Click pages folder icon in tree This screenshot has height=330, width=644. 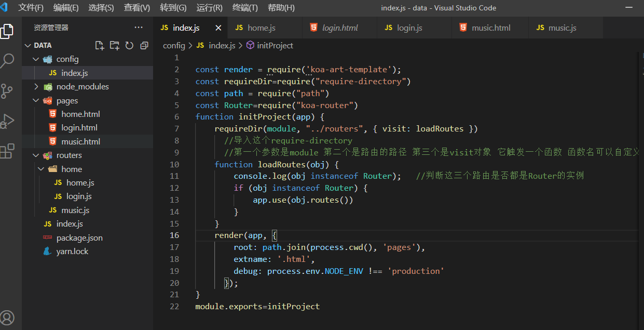[x=48, y=100]
